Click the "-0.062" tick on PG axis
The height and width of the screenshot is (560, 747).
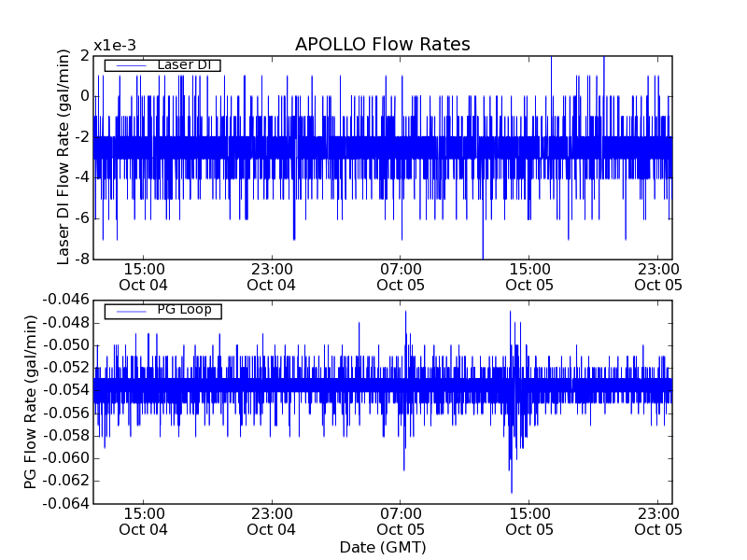tap(65, 481)
